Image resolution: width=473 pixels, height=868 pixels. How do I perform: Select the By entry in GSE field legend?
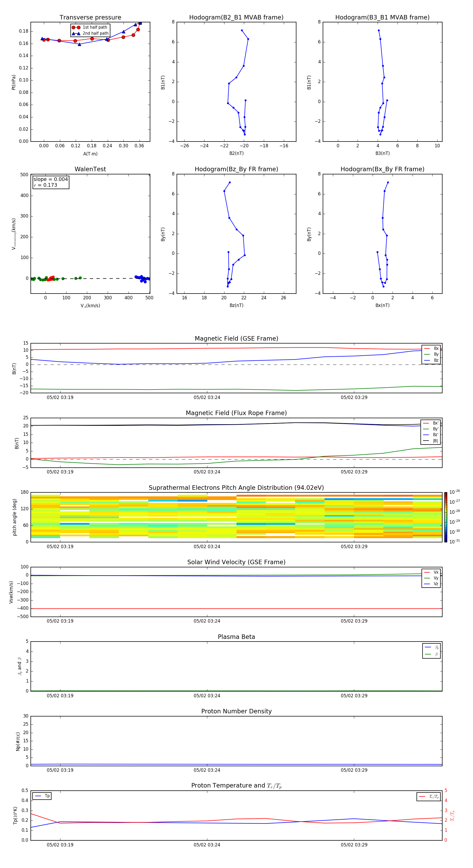(431, 355)
